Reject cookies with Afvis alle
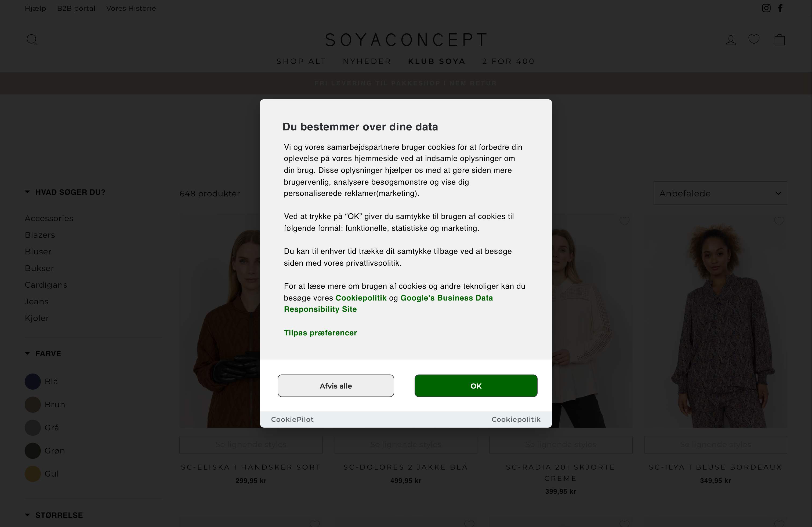Image resolution: width=812 pixels, height=527 pixels. pyautogui.click(x=336, y=386)
